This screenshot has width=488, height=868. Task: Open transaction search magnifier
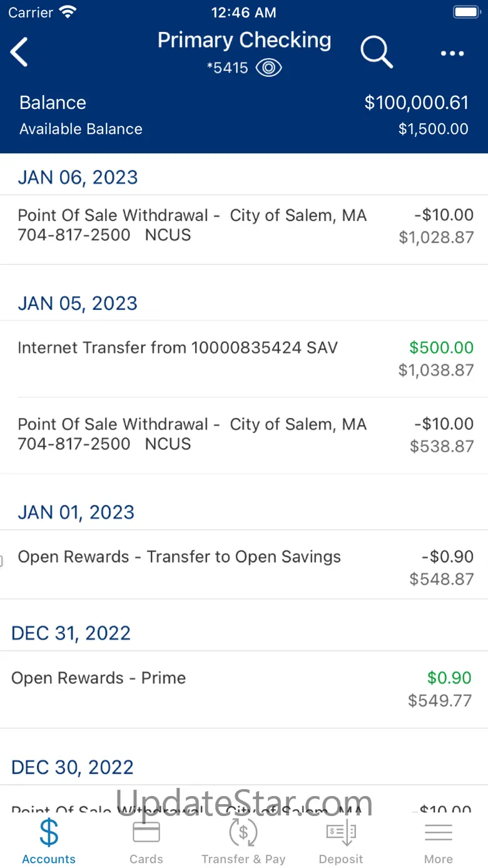(376, 52)
